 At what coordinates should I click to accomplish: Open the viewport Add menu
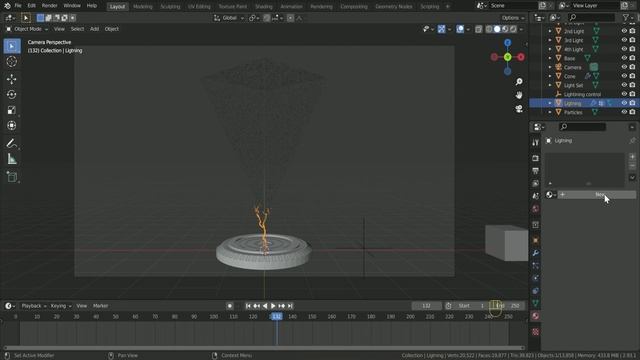point(94,29)
